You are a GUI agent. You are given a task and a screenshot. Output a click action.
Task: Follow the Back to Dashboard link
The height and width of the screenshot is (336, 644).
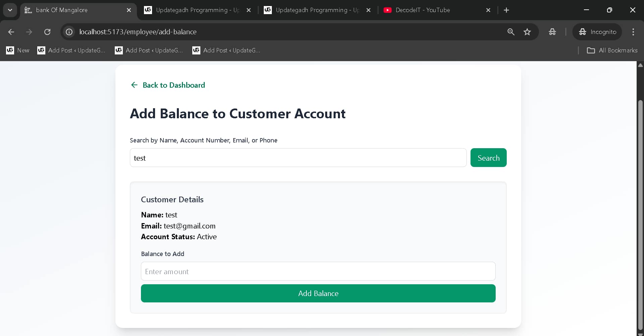coord(174,85)
